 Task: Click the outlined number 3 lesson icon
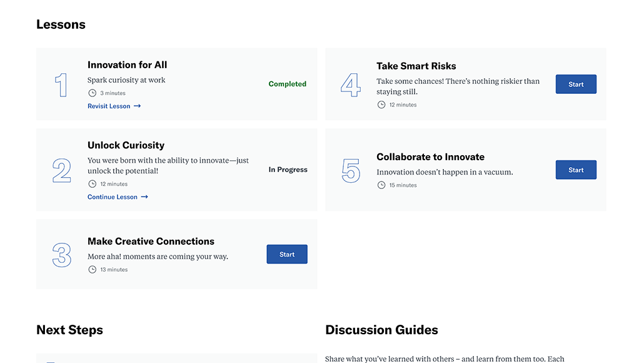tap(62, 255)
